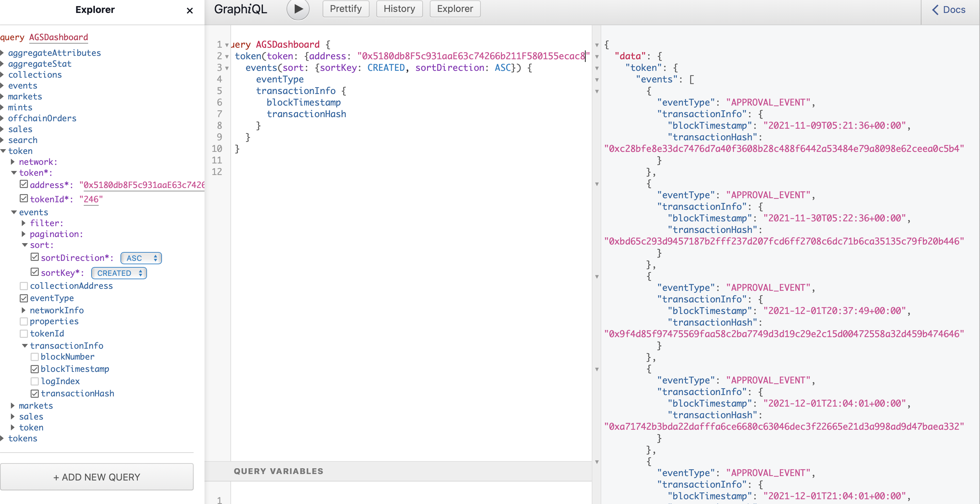
Task: Click the hash starting 0xbd65c293 in results
Action: (784, 241)
